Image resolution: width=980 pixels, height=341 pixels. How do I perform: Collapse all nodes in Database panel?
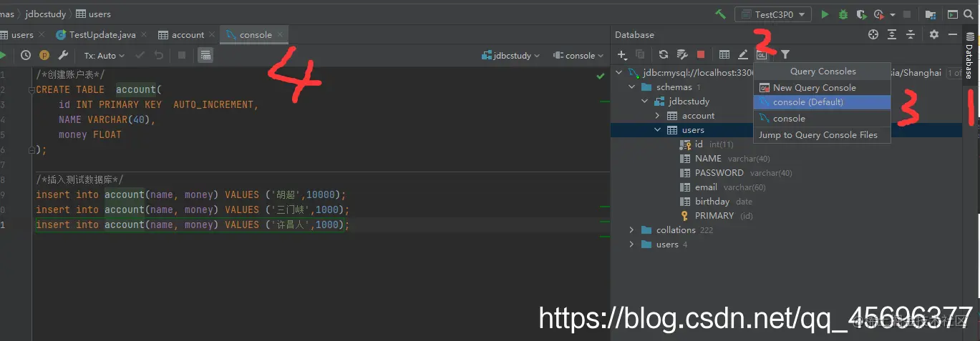[911, 34]
